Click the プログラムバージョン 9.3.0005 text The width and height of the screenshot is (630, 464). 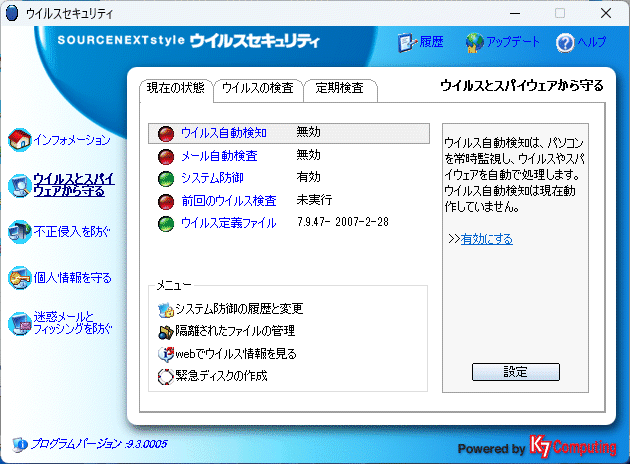click(99, 444)
